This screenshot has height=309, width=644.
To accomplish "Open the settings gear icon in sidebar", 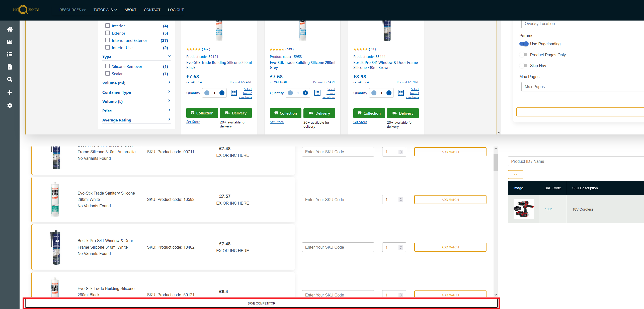I will [x=10, y=105].
